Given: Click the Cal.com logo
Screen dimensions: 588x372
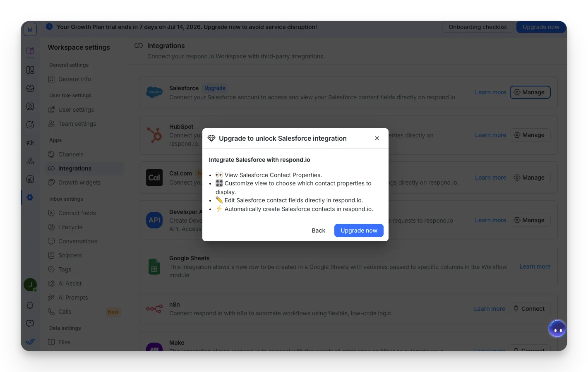Looking at the screenshot, I should click(154, 178).
